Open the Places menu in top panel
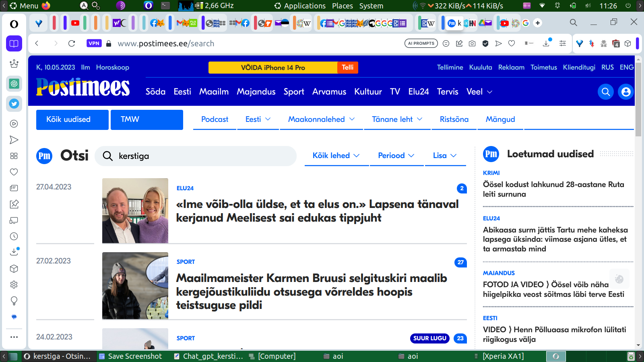644x362 pixels. 343,6
